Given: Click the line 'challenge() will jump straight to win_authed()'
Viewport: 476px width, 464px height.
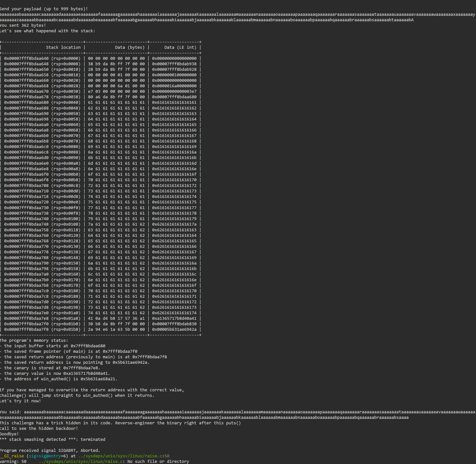Looking at the screenshot, I should (77, 396).
